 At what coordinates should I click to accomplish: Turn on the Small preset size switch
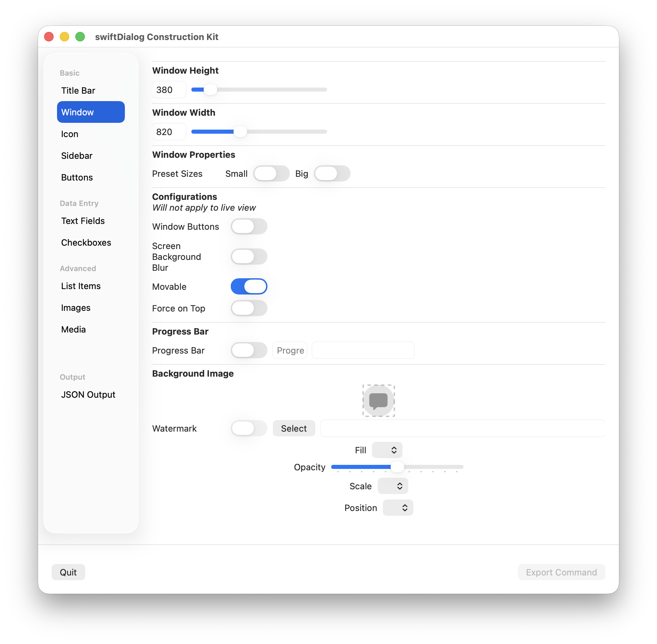coord(271,173)
